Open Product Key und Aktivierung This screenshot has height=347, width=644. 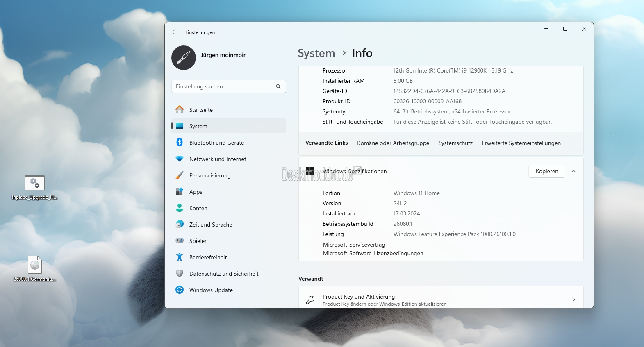tap(441, 297)
